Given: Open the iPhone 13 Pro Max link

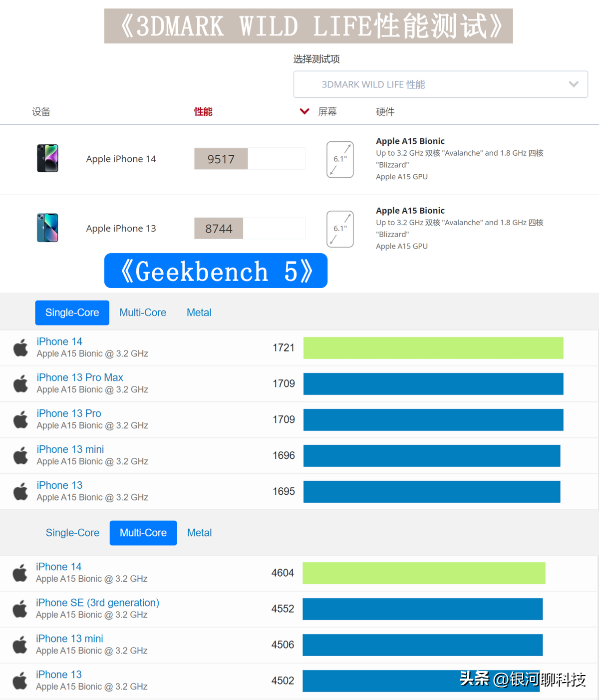Looking at the screenshot, I should point(80,377).
